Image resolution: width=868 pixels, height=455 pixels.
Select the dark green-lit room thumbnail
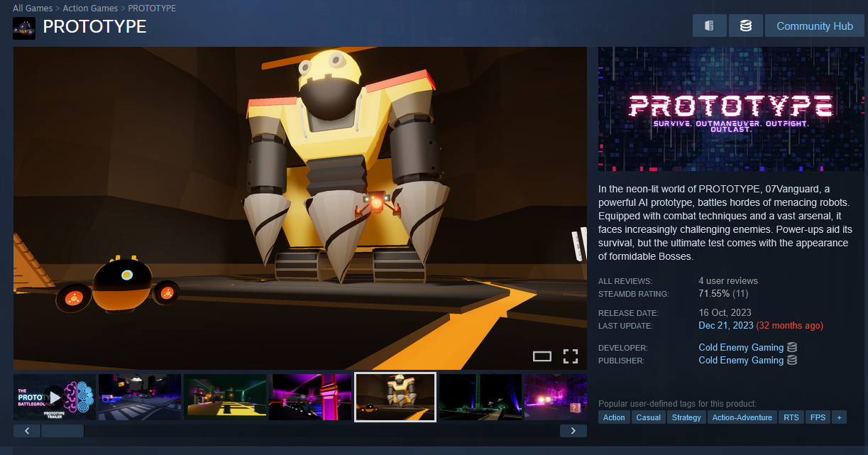(480, 398)
